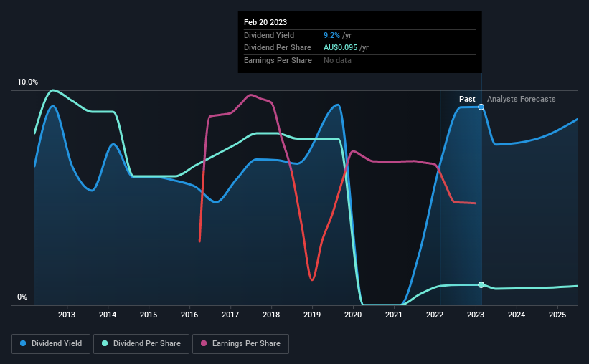Screen dimensions: 589x364
Task: Click the 2015 x-axis label
Action: [149, 315]
